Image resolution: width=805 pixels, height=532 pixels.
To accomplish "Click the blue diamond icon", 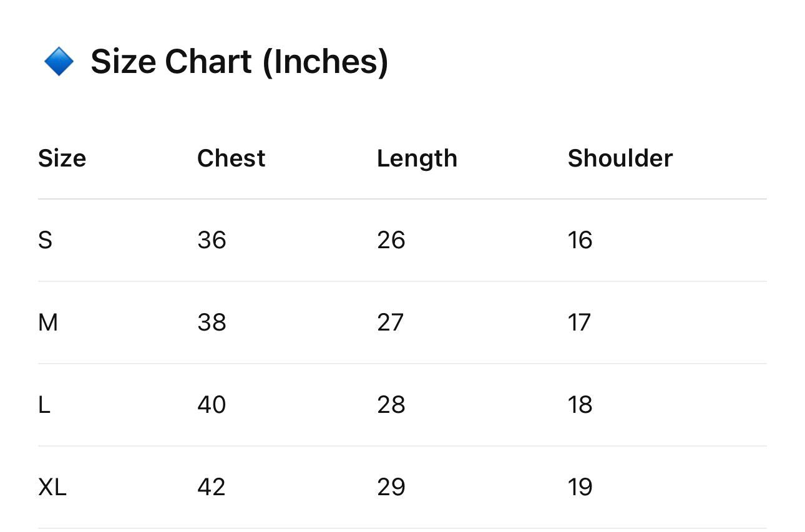I will click(x=59, y=62).
